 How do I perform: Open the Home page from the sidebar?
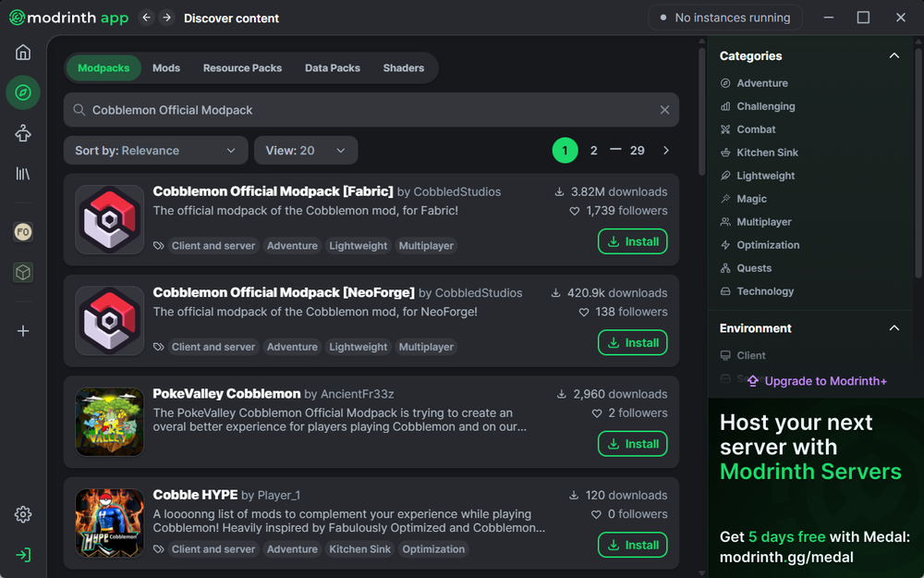tap(22, 52)
